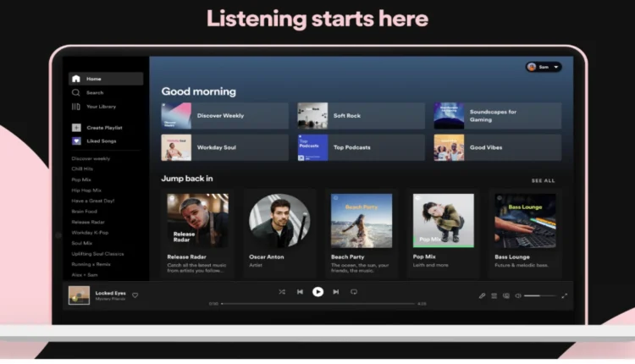Click SEE ALL next to Jump back in

(x=543, y=180)
